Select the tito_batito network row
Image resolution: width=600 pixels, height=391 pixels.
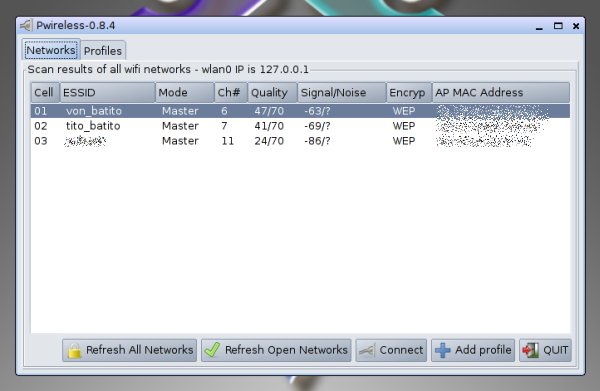300,126
